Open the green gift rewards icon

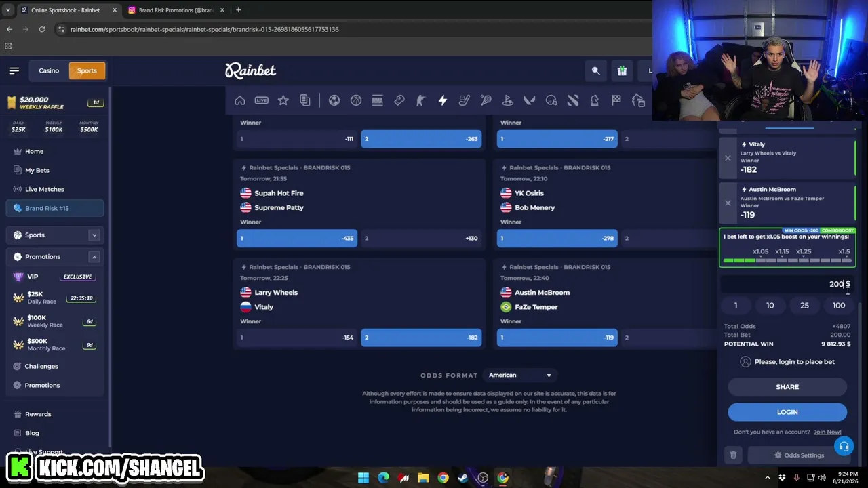622,70
